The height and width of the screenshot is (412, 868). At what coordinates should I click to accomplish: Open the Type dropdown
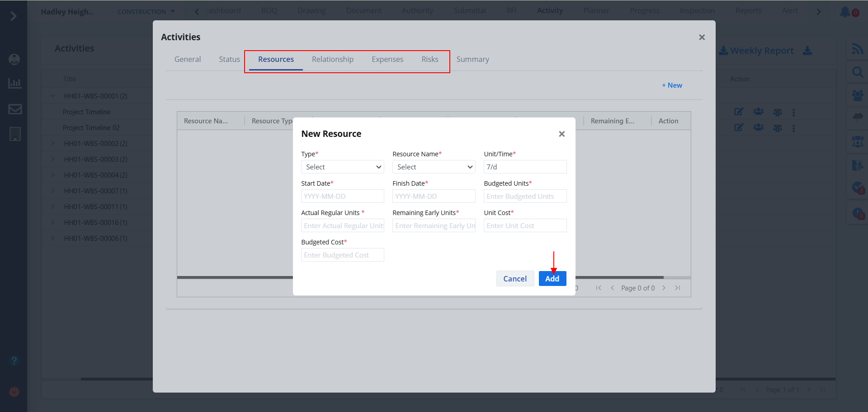(342, 167)
